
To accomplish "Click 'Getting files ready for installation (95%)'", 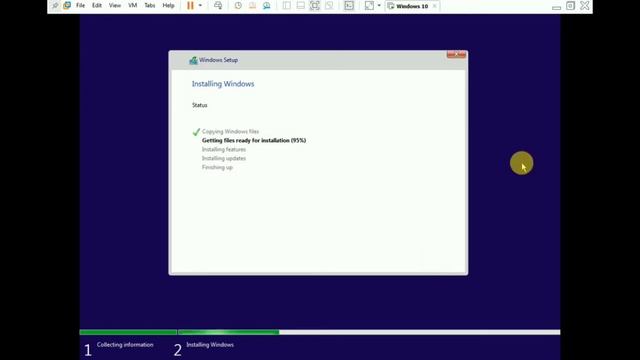I will 254,140.
